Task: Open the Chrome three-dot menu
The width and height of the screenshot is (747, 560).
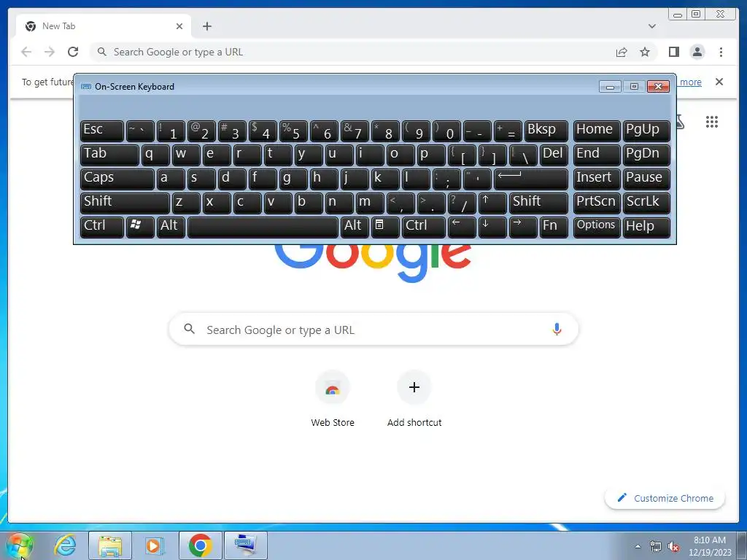Action: [721, 52]
